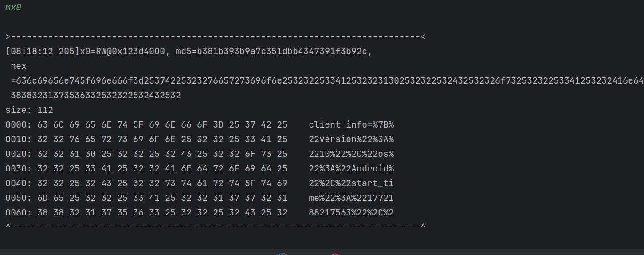Click the ASCII text '22%3A%22Android%'
This screenshot has width=644, height=255.
click(351, 169)
